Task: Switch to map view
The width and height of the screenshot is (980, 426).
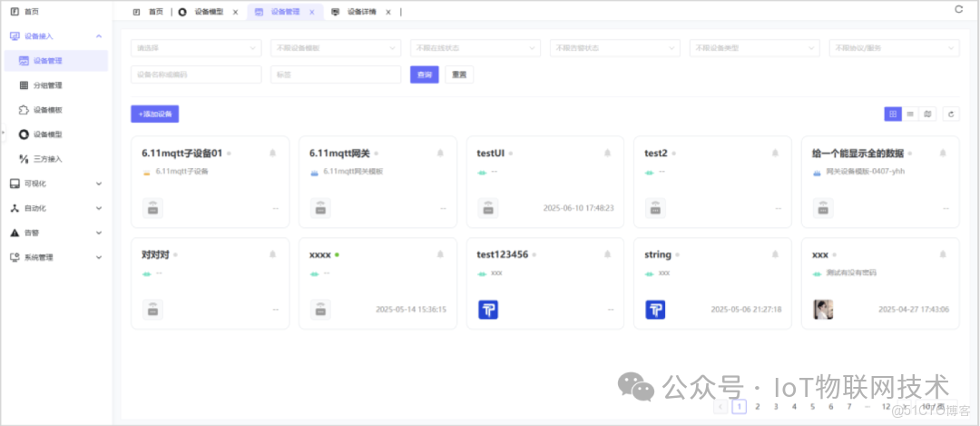Action: pyautogui.click(x=927, y=114)
